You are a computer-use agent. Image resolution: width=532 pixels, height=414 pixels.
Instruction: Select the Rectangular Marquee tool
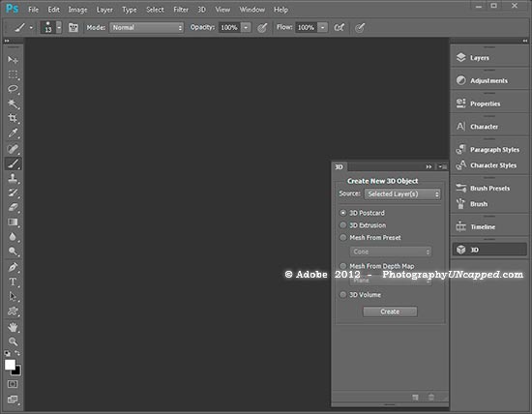pyautogui.click(x=13, y=74)
